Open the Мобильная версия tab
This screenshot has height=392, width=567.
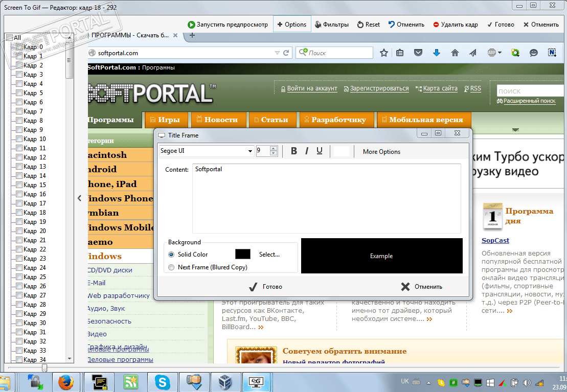point(423,120)
